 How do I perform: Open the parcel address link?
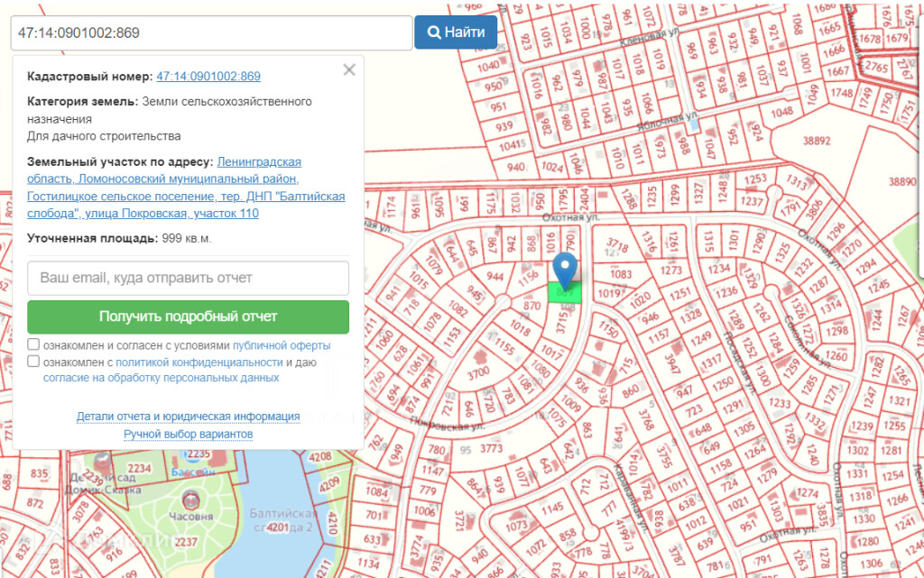click(x=186, y=188)
